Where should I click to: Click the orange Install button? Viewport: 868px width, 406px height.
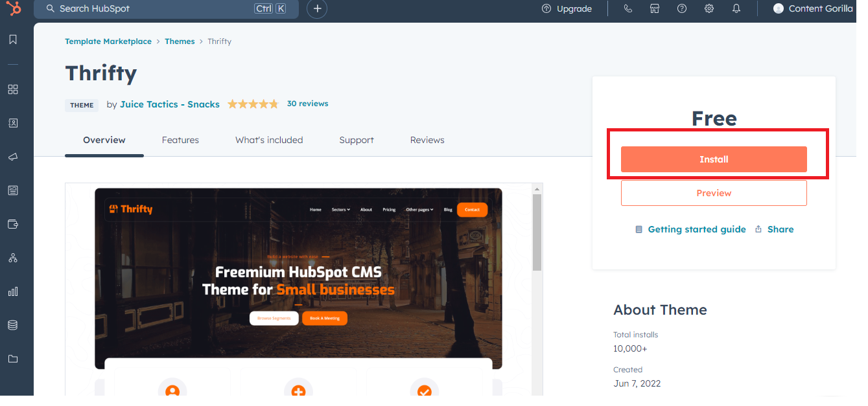[714, 159]
